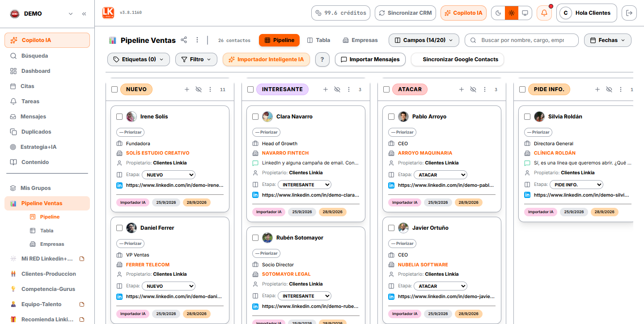Open the Fechas date dropdown
644x324 pixels.
[x=608, y=40]
